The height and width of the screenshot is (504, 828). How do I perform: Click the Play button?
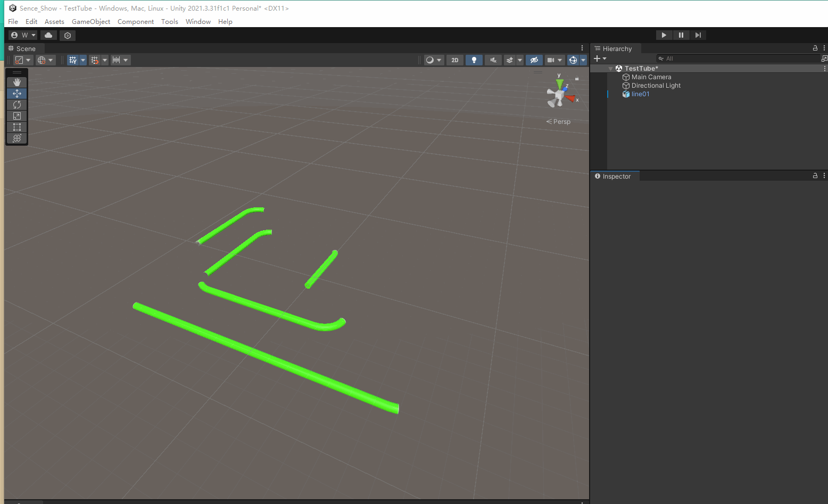(x=664, y=35)
